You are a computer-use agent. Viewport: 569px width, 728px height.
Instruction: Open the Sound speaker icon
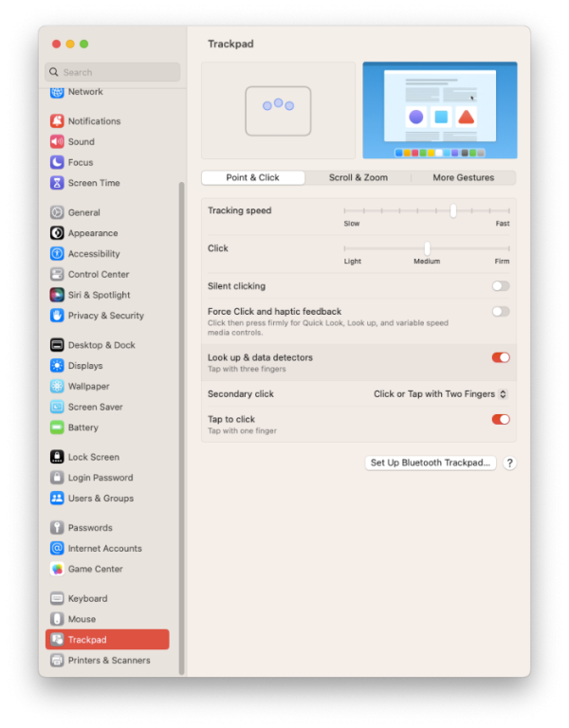point(57,141)
